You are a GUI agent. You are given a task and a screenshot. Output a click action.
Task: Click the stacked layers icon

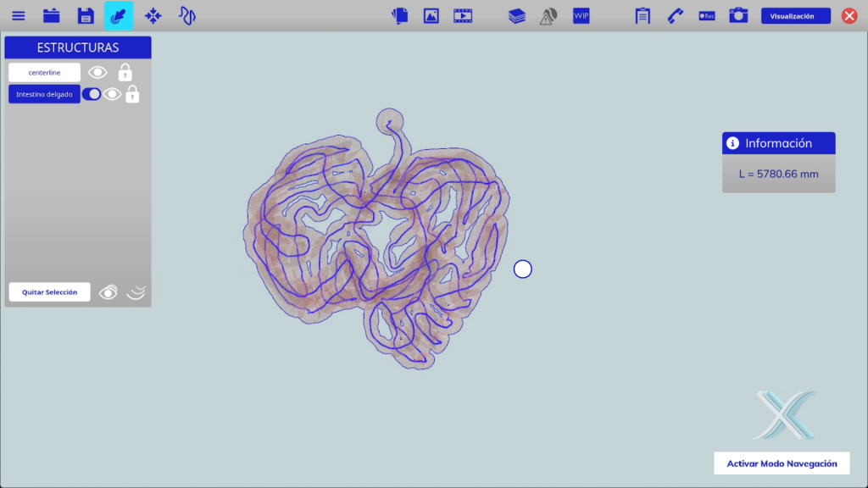point(517,15)
